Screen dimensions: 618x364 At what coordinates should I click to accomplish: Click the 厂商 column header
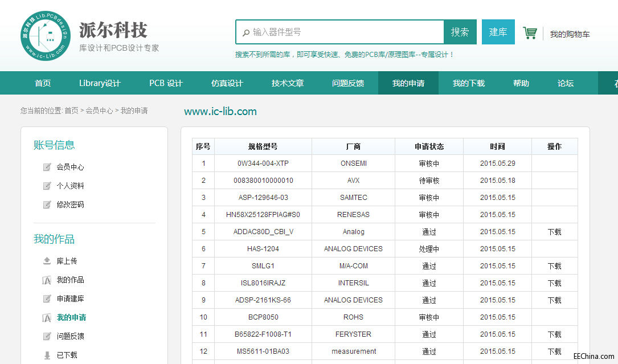pyautogui.click(x=354, y=147)
